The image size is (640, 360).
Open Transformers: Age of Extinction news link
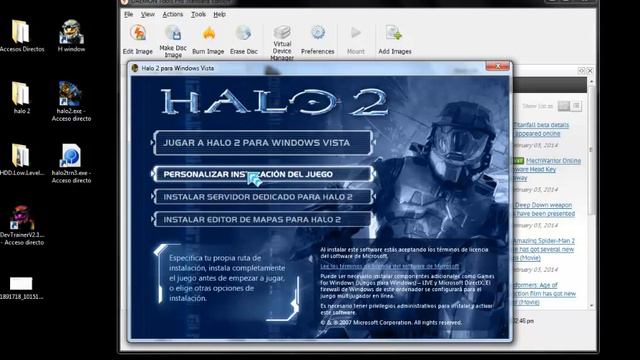[x=544, y=293]
